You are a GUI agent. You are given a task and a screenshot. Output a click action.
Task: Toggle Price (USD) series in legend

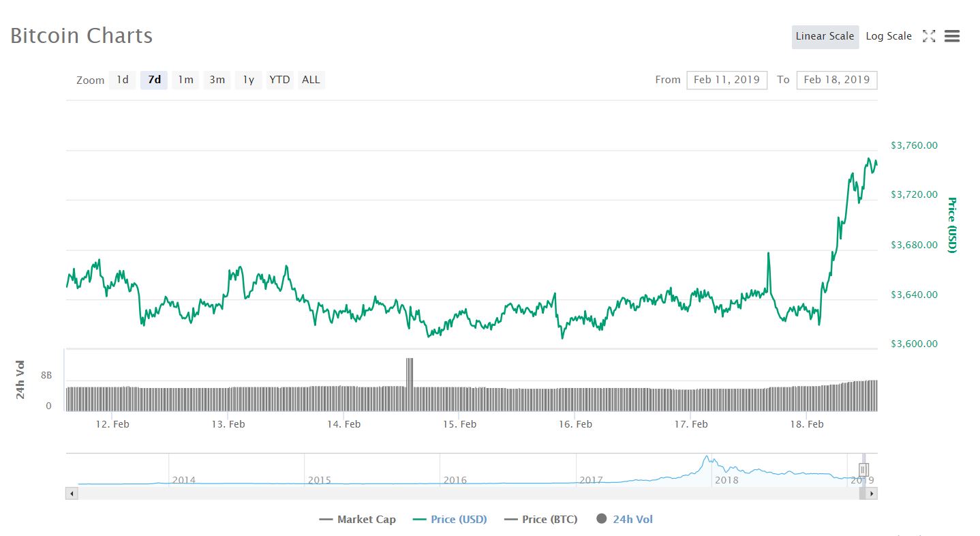(450, 520)
